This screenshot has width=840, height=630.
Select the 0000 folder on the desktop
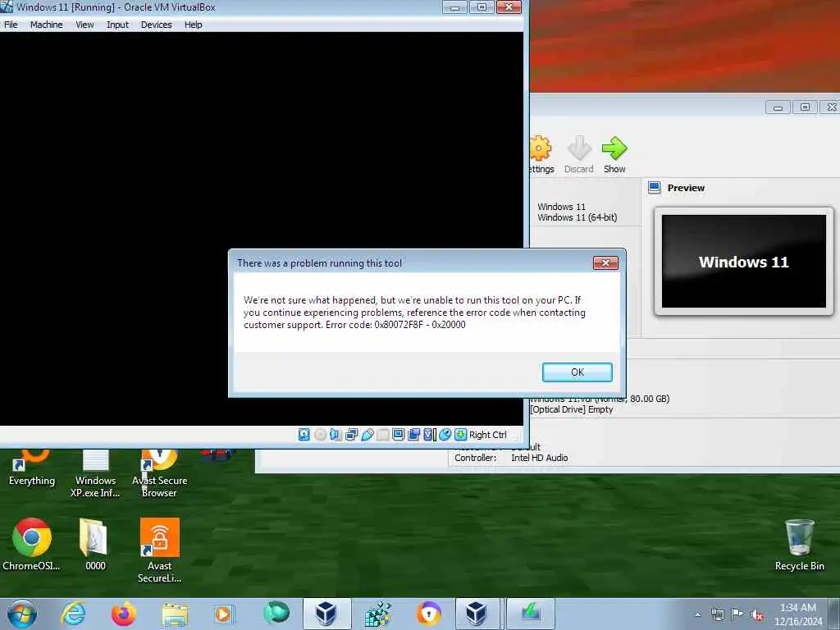(95, 544)
